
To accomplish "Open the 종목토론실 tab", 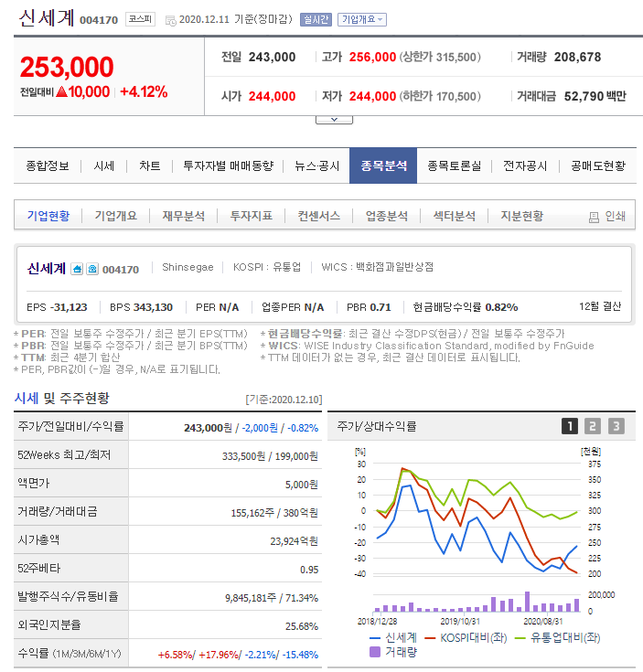I will click(454, 165).
